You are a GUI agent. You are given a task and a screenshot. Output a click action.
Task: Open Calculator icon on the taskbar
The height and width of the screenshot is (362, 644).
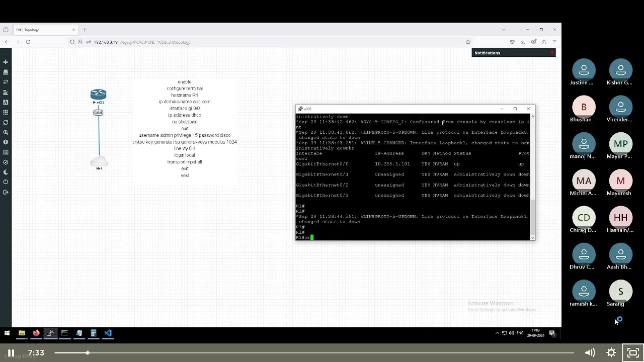93,333
